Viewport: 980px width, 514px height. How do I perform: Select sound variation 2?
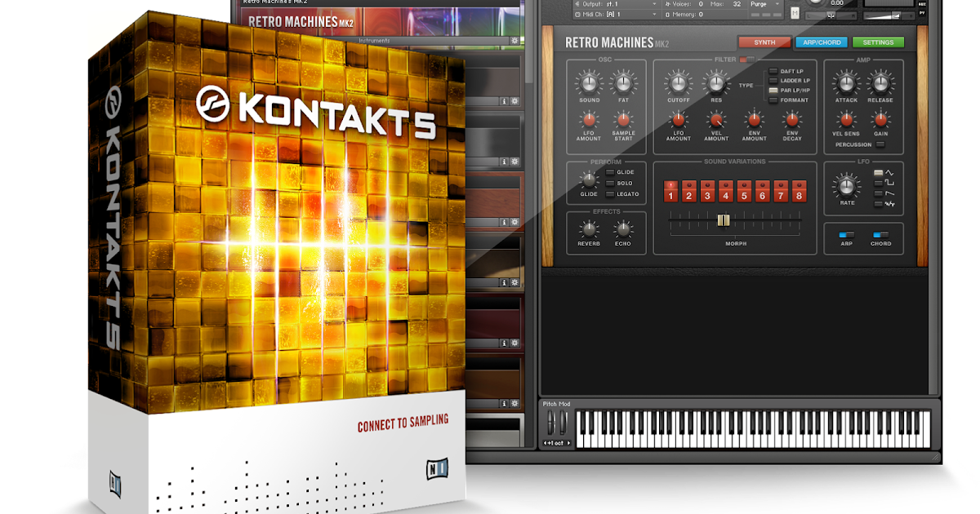[688, 191]
